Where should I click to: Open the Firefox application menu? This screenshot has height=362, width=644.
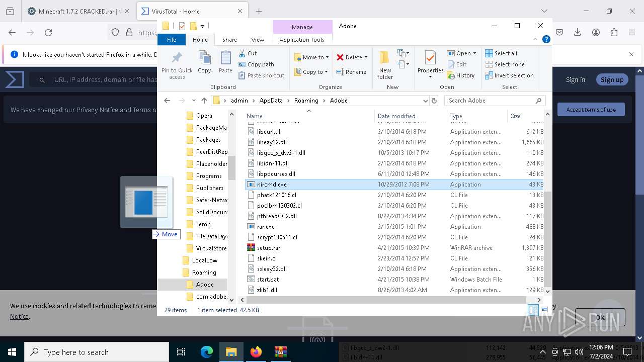[x=632, y=32]
